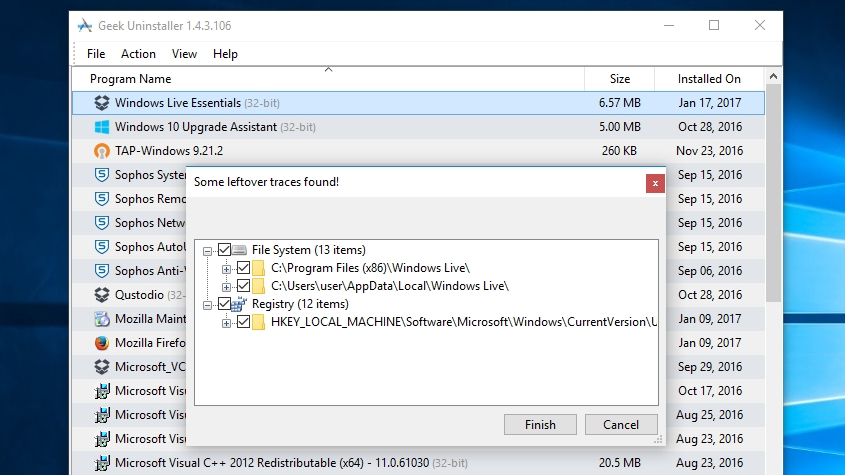
Task: Click the 'Jan 17, 2017' date cell
Action: click(710, 102)
